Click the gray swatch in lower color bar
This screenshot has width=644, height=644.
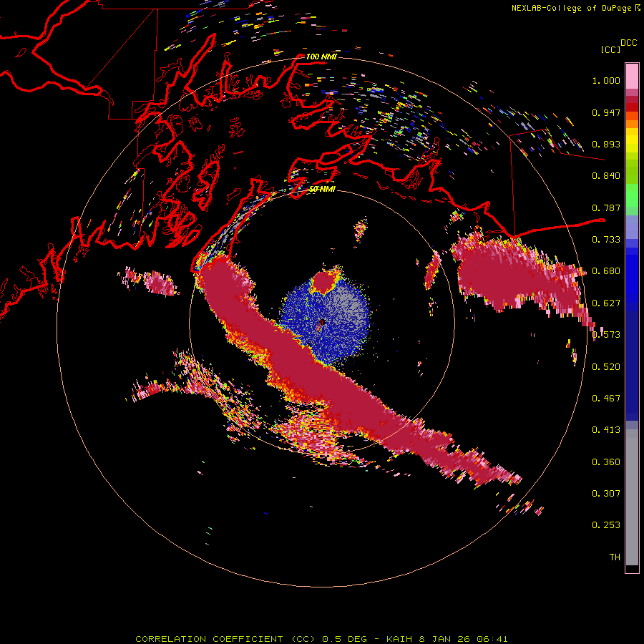tap(632, 497)
